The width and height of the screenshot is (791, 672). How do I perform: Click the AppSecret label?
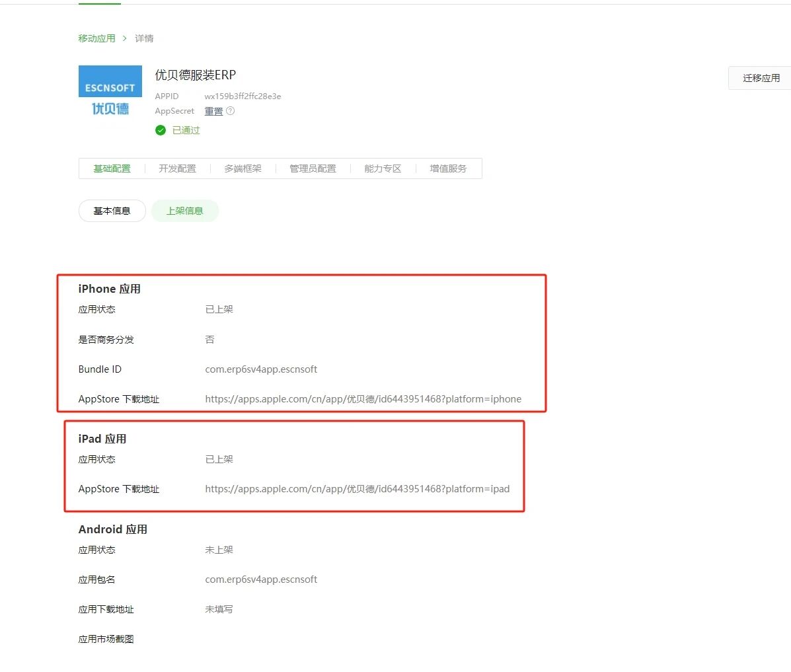[174, 111]
